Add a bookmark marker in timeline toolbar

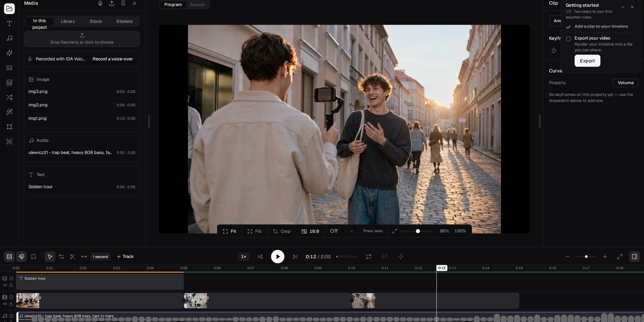[x=34, y=257]
